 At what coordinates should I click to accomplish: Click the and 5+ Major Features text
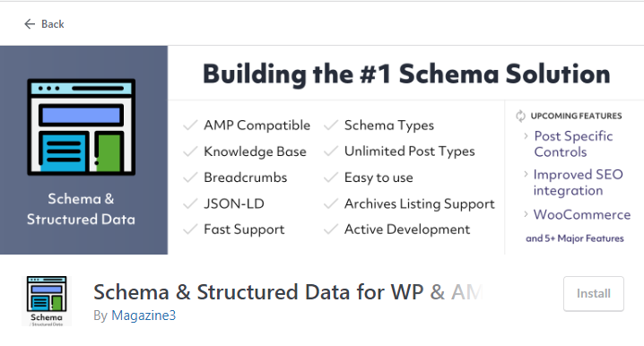click(575, 238)
